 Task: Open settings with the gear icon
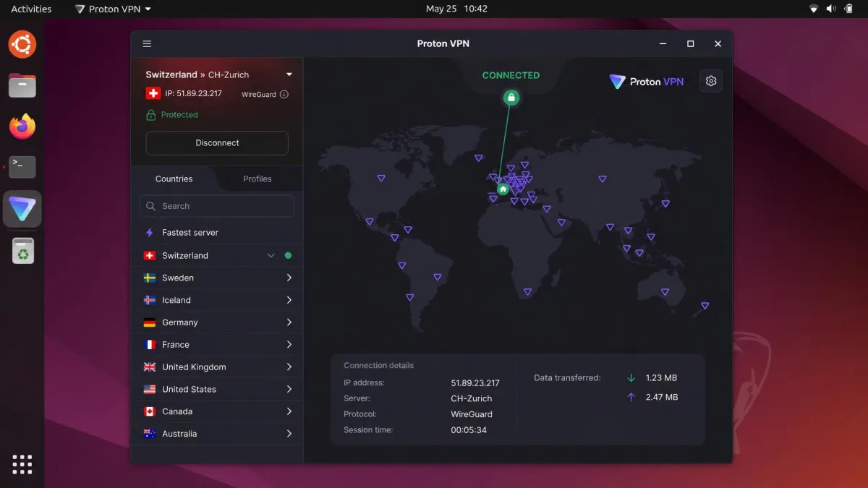pos(711,81)
